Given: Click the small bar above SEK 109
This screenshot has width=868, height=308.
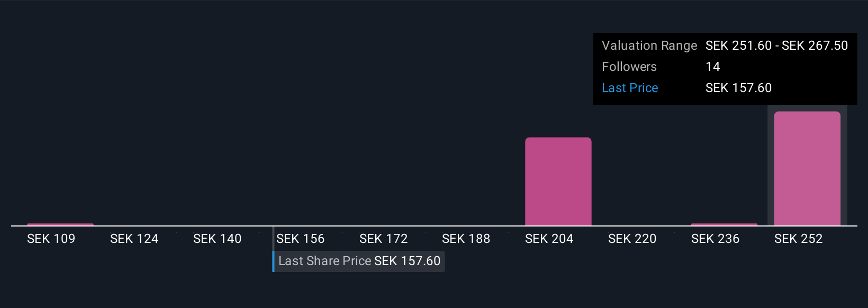Looking at the screenshot, I should [x=60, y=224].
